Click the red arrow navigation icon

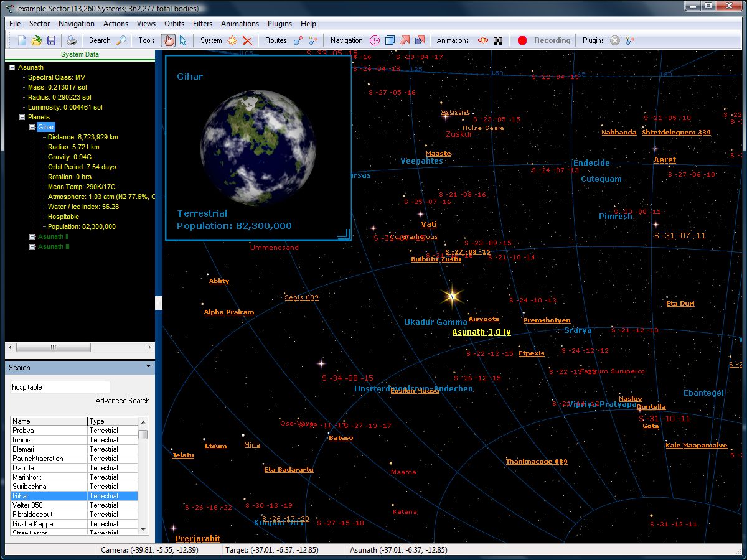405,40
